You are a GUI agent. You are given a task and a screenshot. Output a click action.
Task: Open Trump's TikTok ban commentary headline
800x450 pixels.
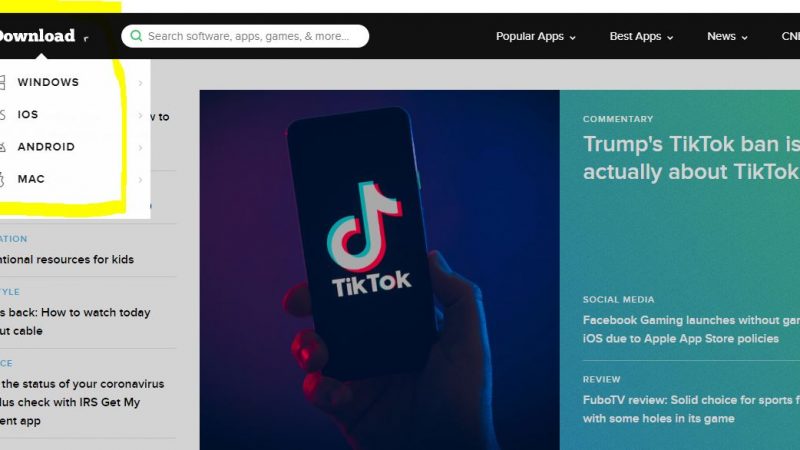point(691,158)
